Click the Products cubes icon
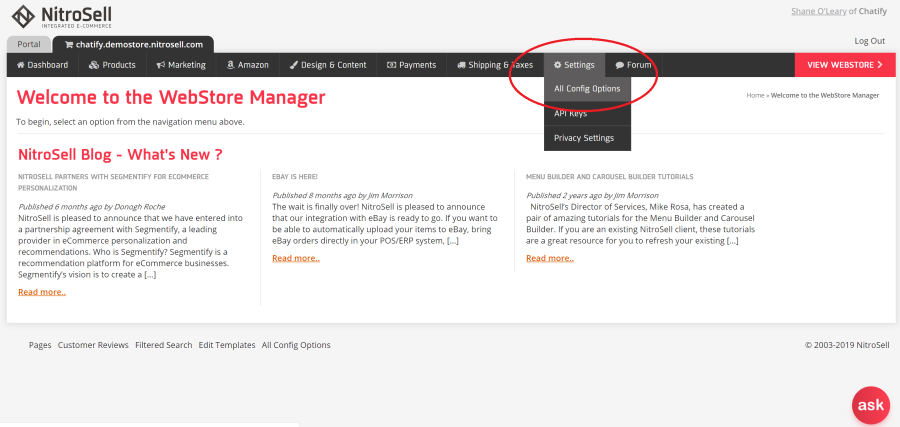 pos(94,65)
